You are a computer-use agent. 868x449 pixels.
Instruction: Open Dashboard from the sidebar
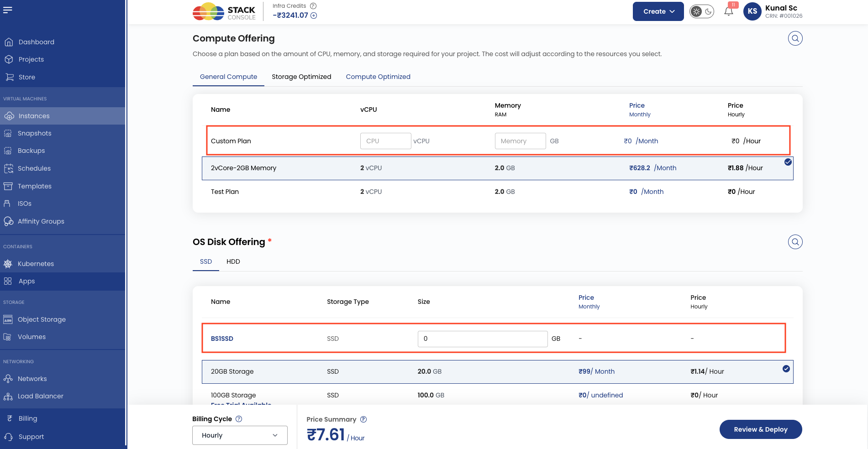[x=37, y=42]
